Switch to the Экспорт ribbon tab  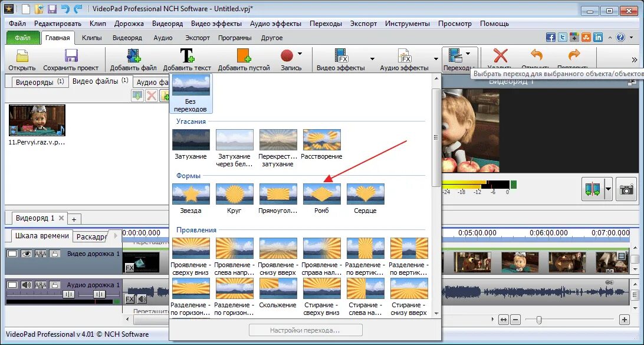tap(197, 38)
